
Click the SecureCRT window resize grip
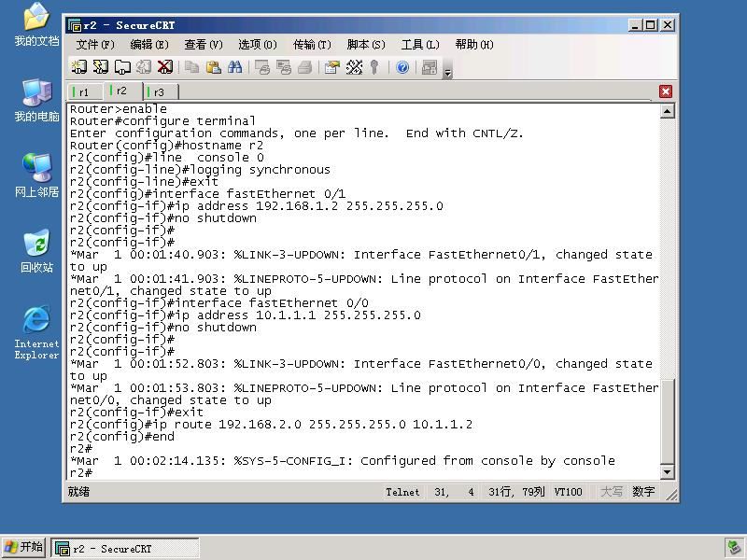[671, 496]
